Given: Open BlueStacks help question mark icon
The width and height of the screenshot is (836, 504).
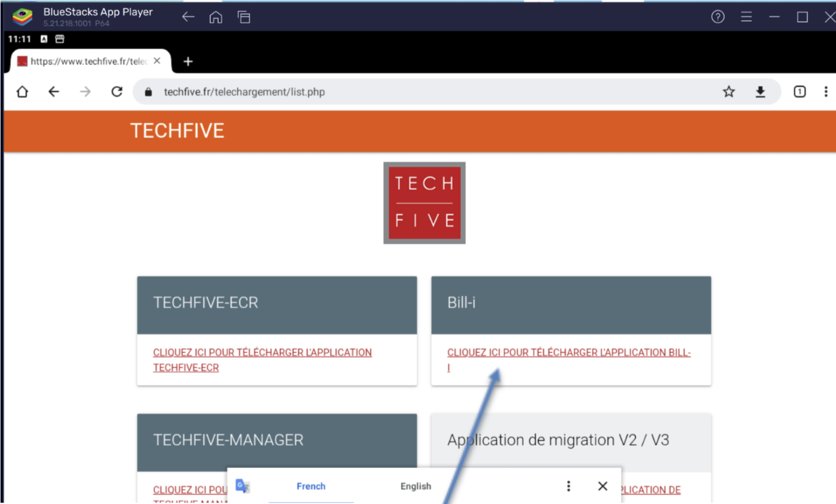Looking at the screenshot, I should tap(718, 17).
